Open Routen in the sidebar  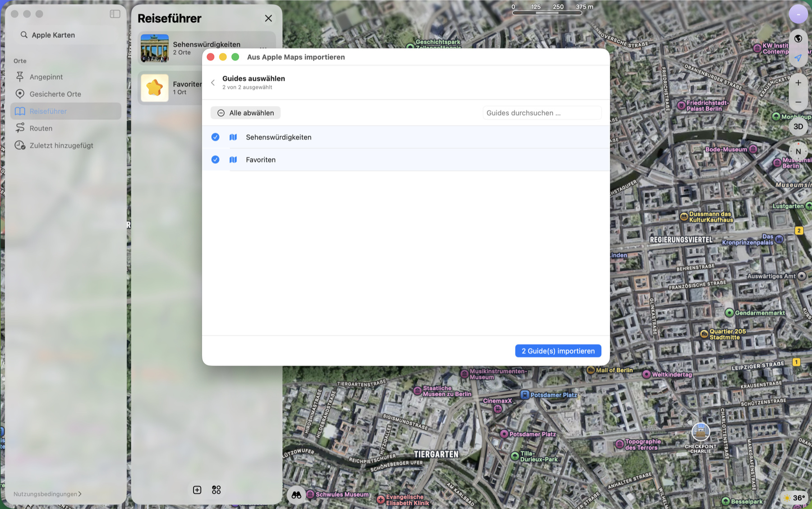65,128
